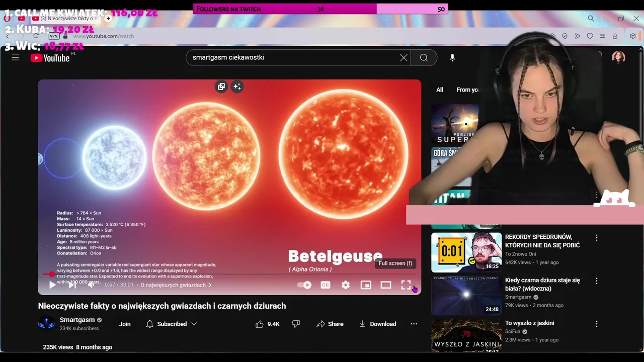Join the Smartgasm channel membership
This screenshot has width=644, height=362.
point(125,324)
